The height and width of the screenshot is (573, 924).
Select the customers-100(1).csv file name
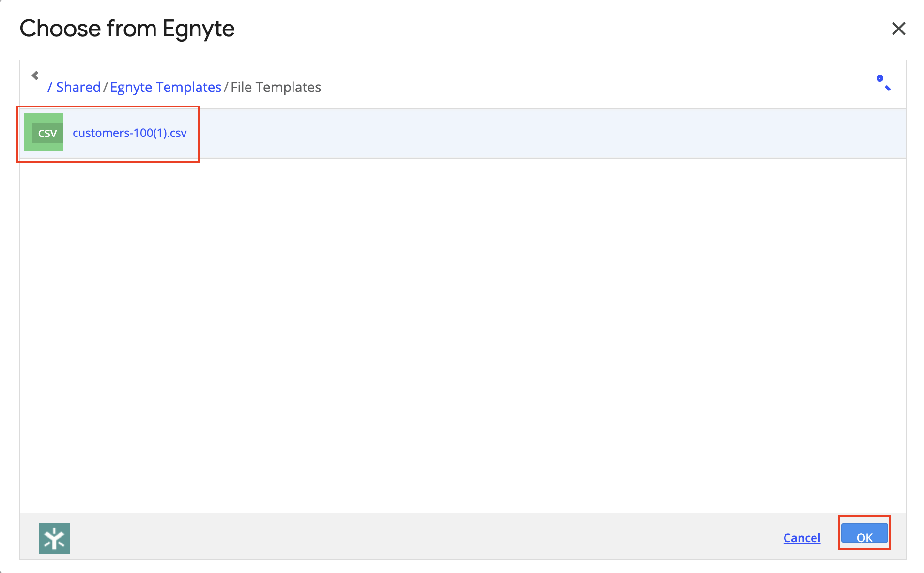click(x=129, y=133)
